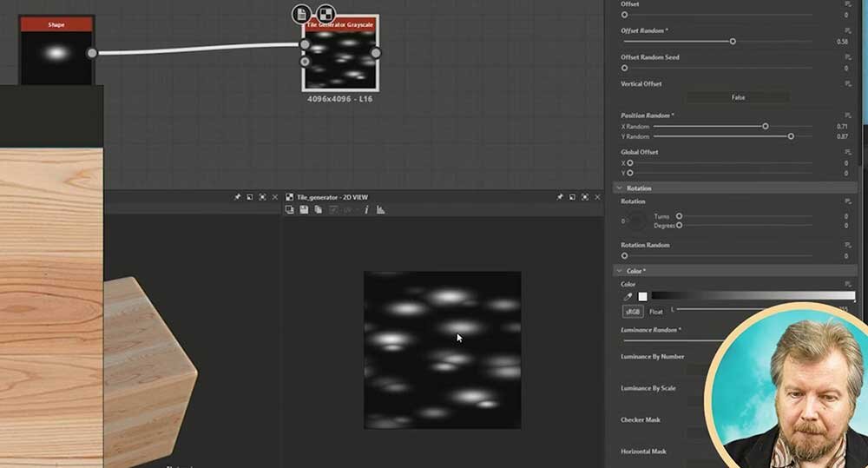Open the Position Random parameter options icon
Image resolution: width=868 pixels, height=468 pixels.
[x=847, y=115]
